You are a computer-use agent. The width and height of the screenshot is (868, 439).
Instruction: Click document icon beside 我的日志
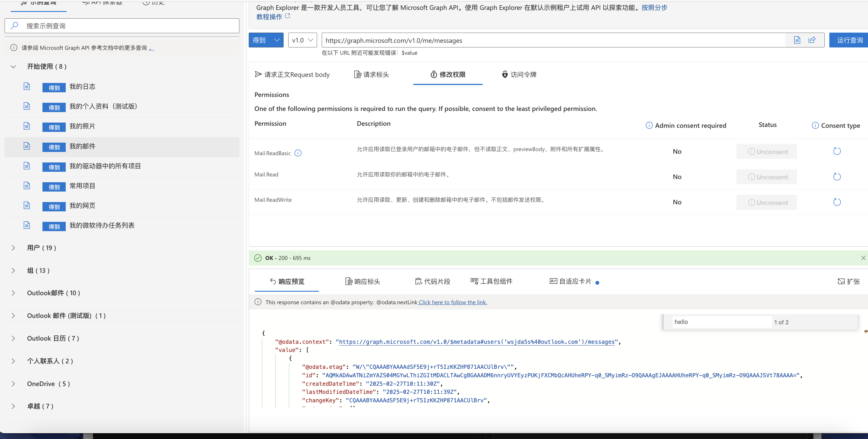tap(27, 87)
